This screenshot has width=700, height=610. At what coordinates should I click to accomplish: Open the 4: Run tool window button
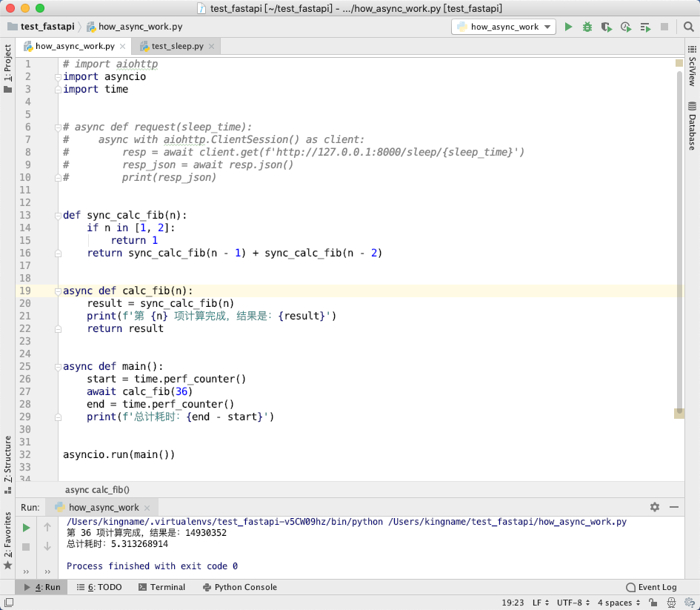coord(42,587)
